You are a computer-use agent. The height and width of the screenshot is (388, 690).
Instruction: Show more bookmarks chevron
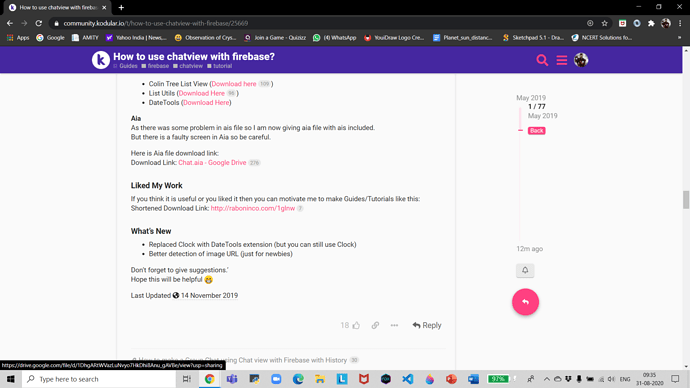pyautogui.click(x=679, y=38)
